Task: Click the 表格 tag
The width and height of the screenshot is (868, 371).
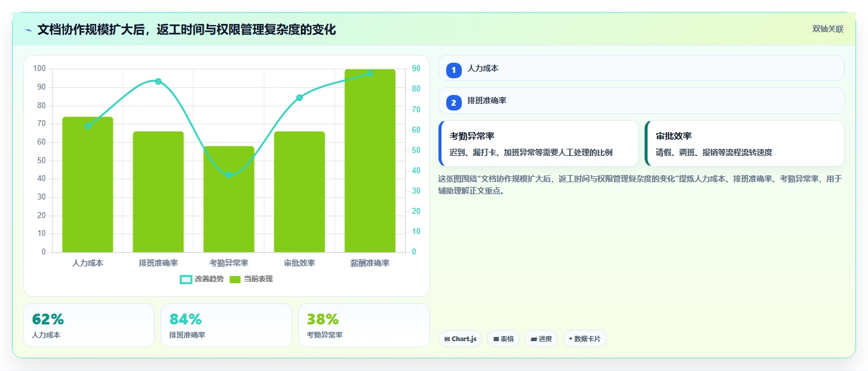Action: [x=503, y=339]
